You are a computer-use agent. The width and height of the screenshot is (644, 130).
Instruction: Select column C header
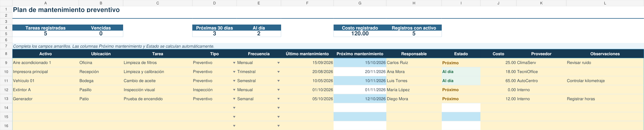pos(158,3)
